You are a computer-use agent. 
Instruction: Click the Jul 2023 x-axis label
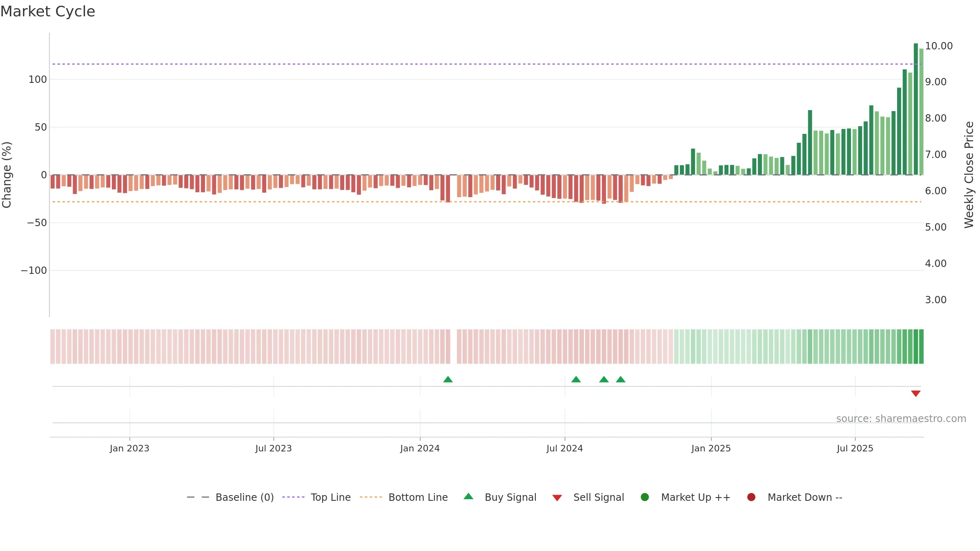(x=274, y=449)
